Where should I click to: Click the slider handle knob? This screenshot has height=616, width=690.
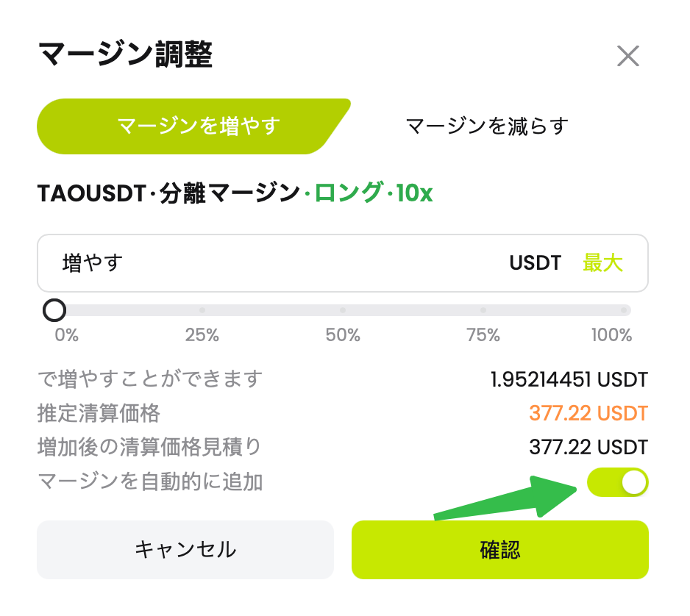point(54,310)
